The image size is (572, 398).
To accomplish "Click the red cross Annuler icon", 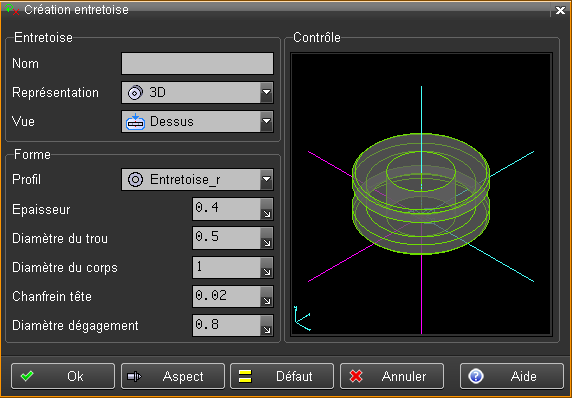I will click(x=356, y=376).
